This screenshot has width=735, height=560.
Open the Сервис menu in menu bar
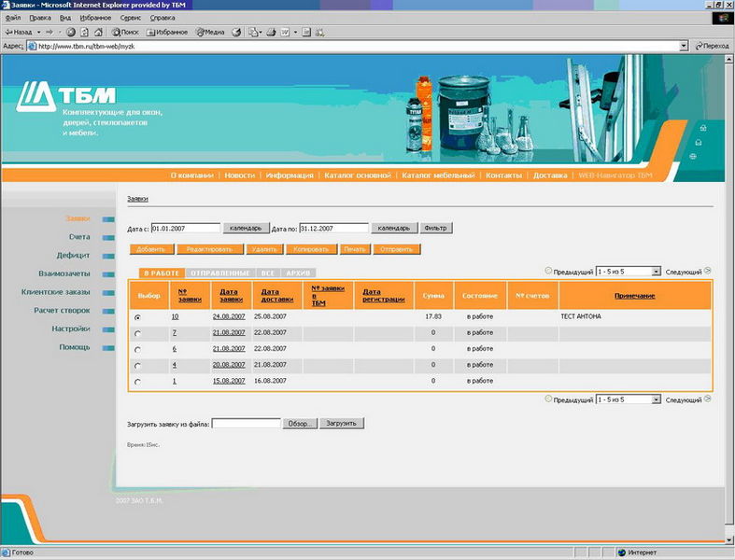pyautogui.click(x=132, y=18)
